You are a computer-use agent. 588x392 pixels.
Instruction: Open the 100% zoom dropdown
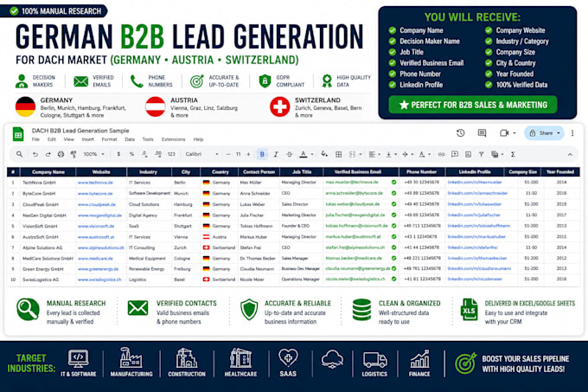click(x=93, y=154)
